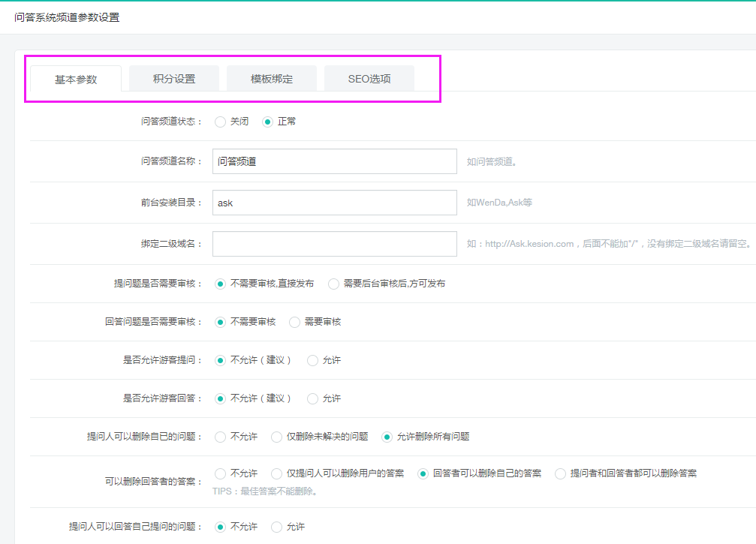Screen dimensions: 756x544
Task: Click the 前台安装目录 text box
Action: [334, 203]
